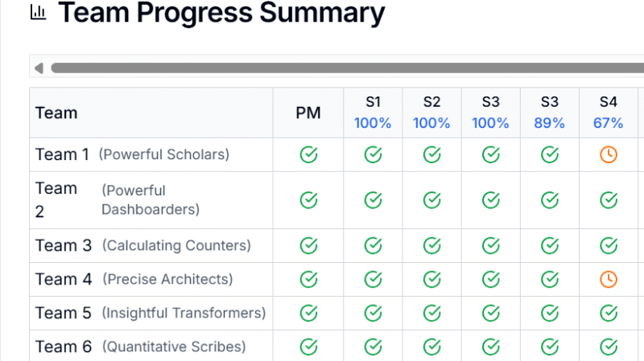Select the Team 3 Calculating Counters row label

143,245
